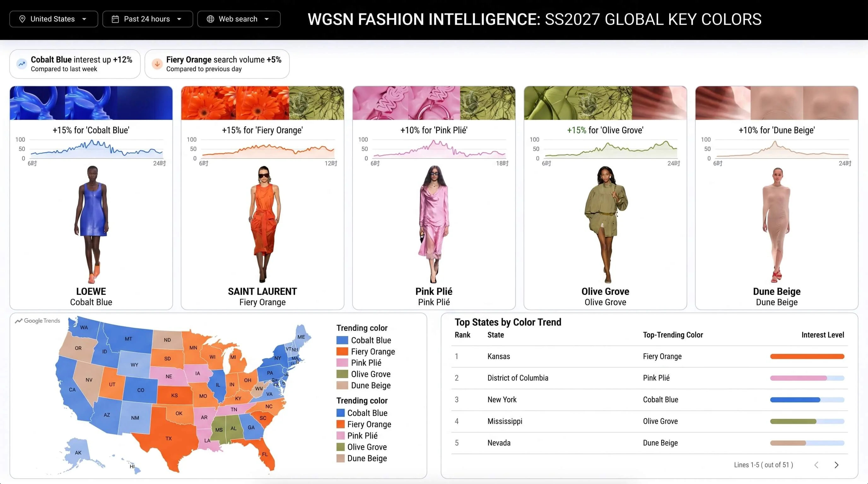
Task: Click the LOEWE Cobalt Blue runway photo
Action: 92,224
